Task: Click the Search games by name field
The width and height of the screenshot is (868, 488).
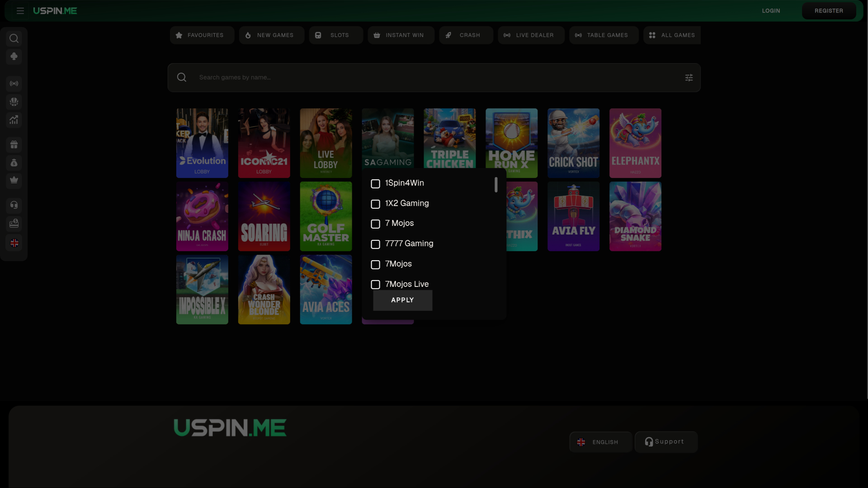Action: click(x=434, y=78)
